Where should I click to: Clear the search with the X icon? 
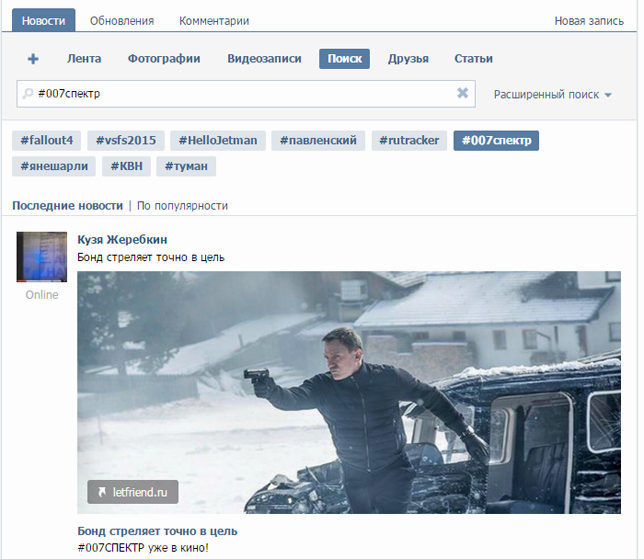[x=462, y=93]
